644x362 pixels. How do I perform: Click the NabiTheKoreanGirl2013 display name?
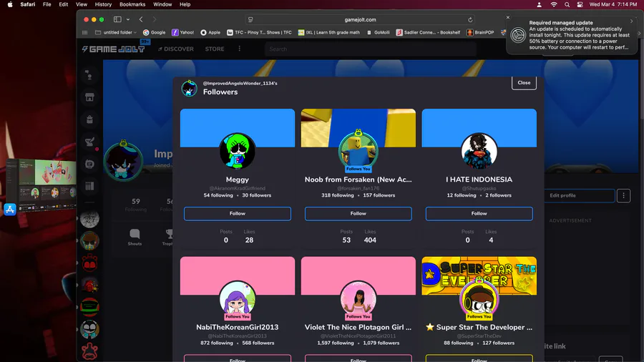click(x=238, y=327)
